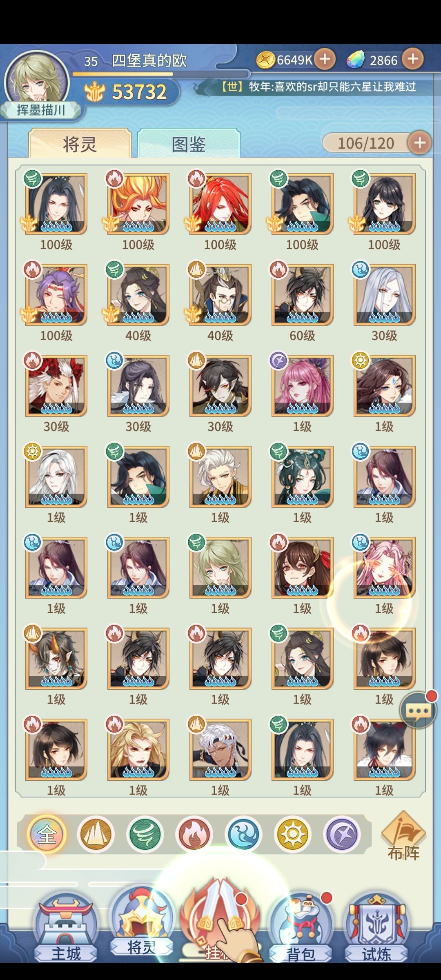
Task: Filter heroes by water element
Action: [243, 835]
